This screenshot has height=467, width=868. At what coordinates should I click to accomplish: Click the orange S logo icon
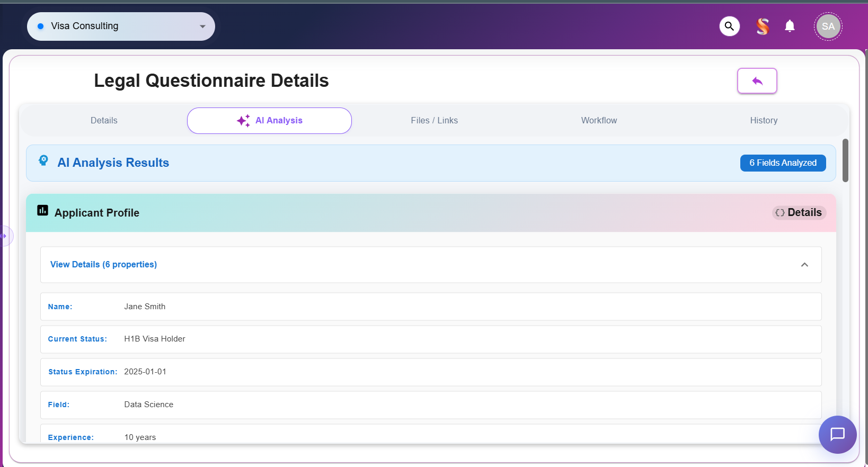click(763, 26)
